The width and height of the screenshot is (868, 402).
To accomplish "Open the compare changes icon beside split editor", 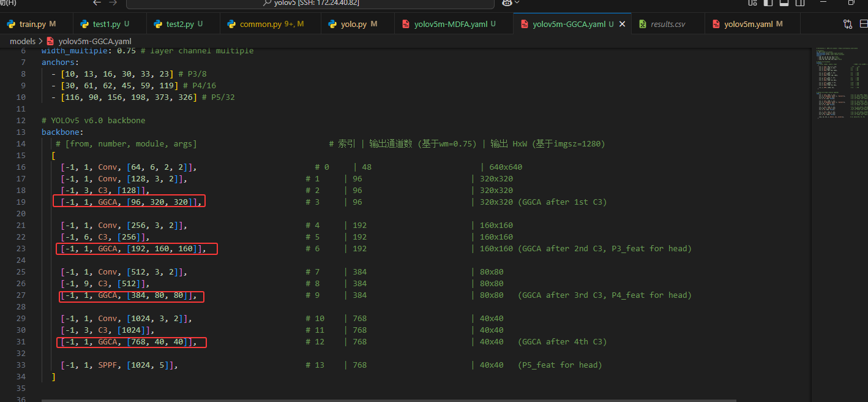I will (x=848, y=24).
